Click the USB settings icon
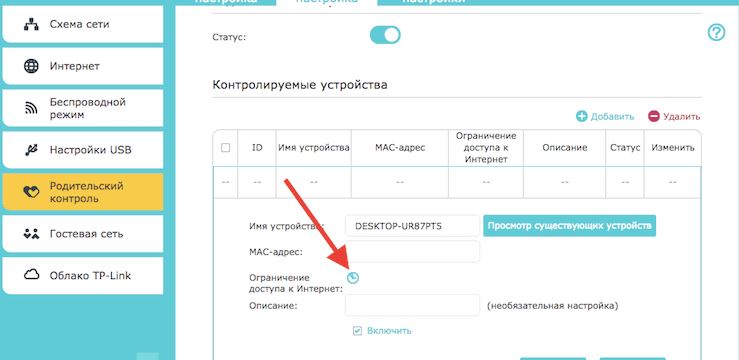 (x=31, y=150)
